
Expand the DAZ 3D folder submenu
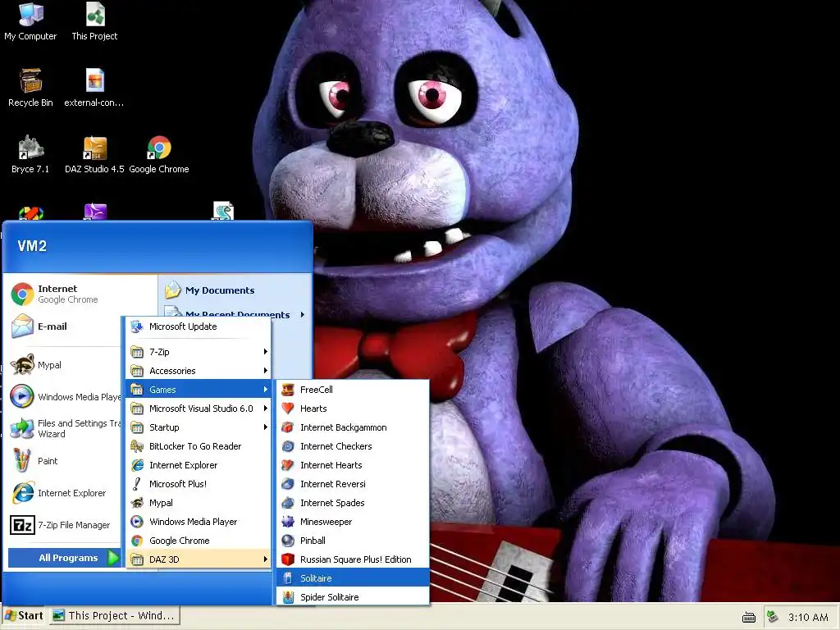[199, 559]
